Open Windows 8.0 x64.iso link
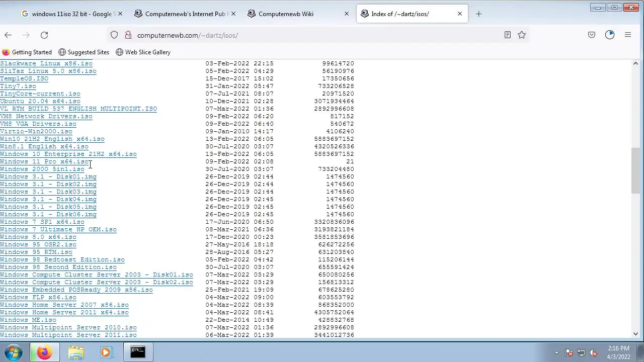 [38, 237]
